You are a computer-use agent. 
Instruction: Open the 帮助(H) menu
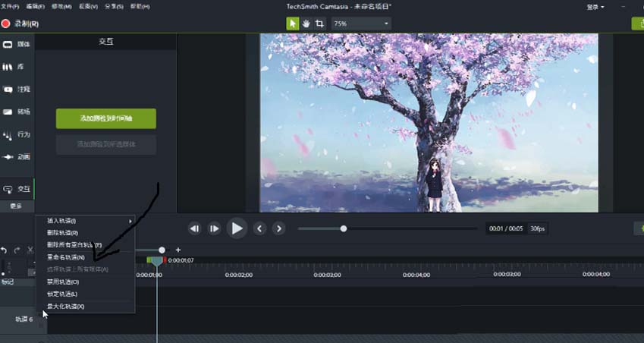[140, 7]
